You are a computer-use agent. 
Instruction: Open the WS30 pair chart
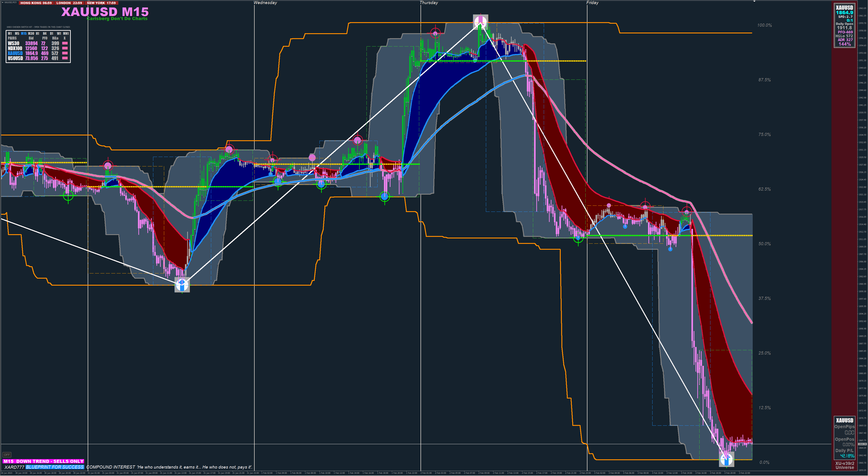[14, 43]
